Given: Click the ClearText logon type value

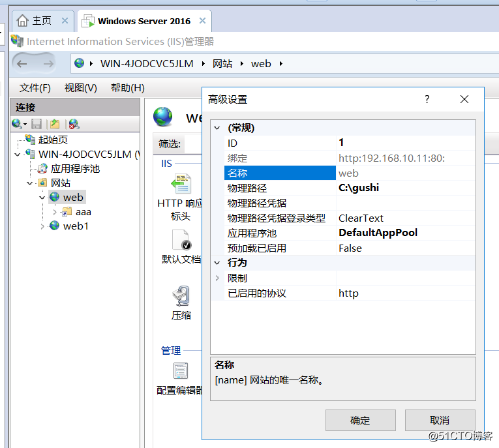Looking at the screenshot, I should pyautogui.click(x=361, y=218).
